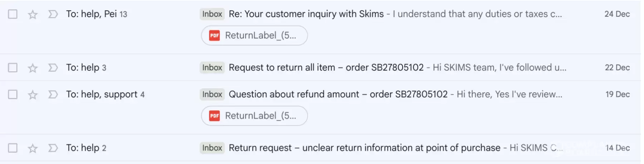Select the 14 Dec Return request checkbox
The width and height of the screenshot is (644, 164).
coord(13,148)
